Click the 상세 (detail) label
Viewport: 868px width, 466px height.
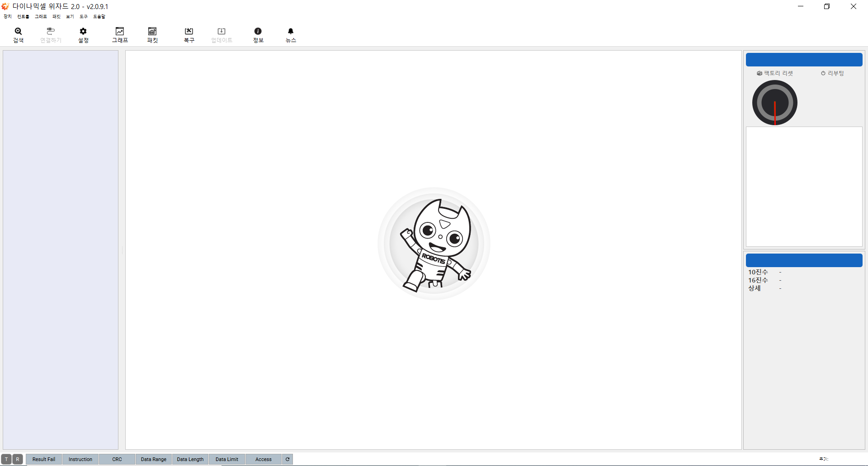pyautogui.click(x=755, y=288)
